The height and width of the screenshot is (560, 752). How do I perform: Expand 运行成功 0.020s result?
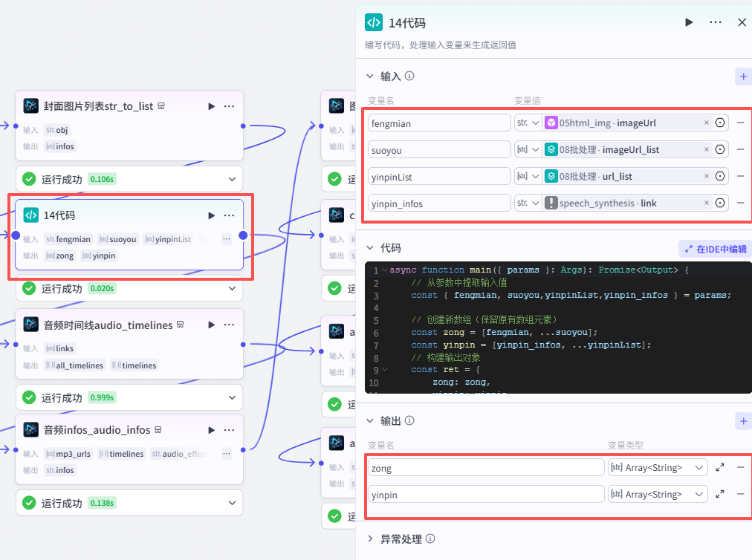click(x=232, y=289)
